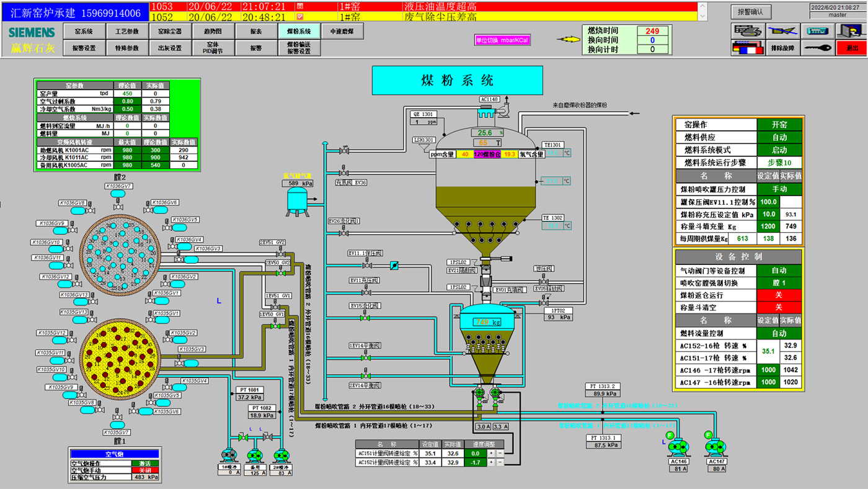Toggle 称量斗清空 red 关 switch
868x489 pixels.
point(779,308)
